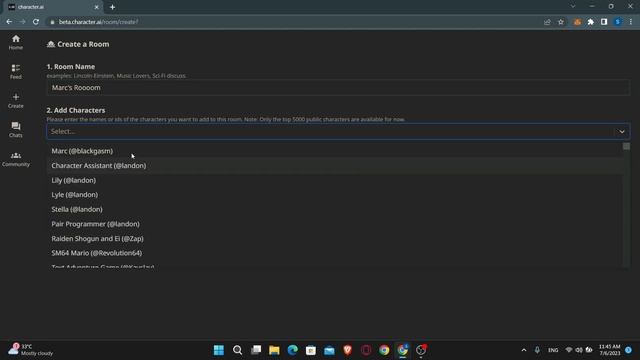Toggle the browser side panel icon

point(604,22)
